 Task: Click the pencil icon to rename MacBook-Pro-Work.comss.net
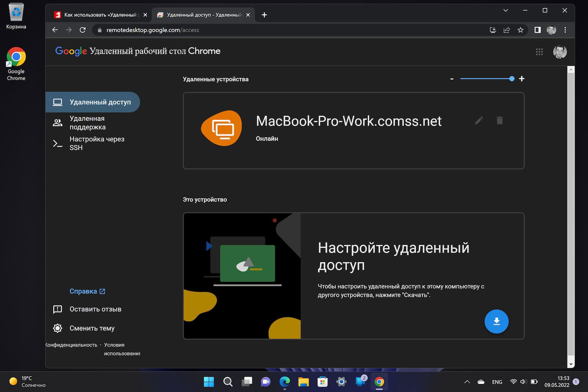[x=479, y=121]
